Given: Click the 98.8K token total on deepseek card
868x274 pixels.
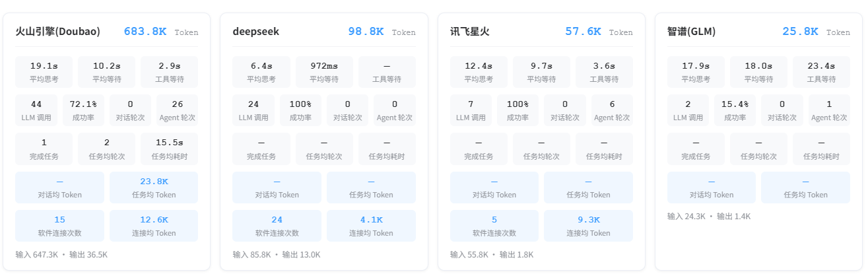Looking at the screenshot, I should click(x=366, y=31).
